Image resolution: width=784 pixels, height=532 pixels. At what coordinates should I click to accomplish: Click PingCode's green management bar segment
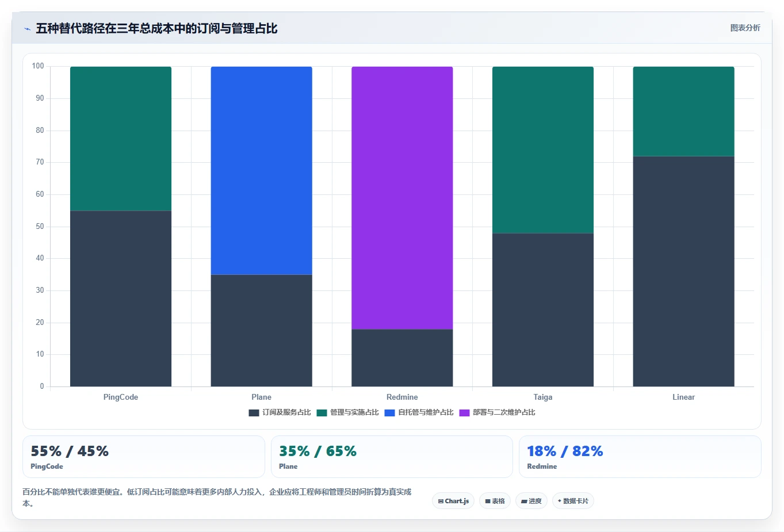(x=121, y=139)
